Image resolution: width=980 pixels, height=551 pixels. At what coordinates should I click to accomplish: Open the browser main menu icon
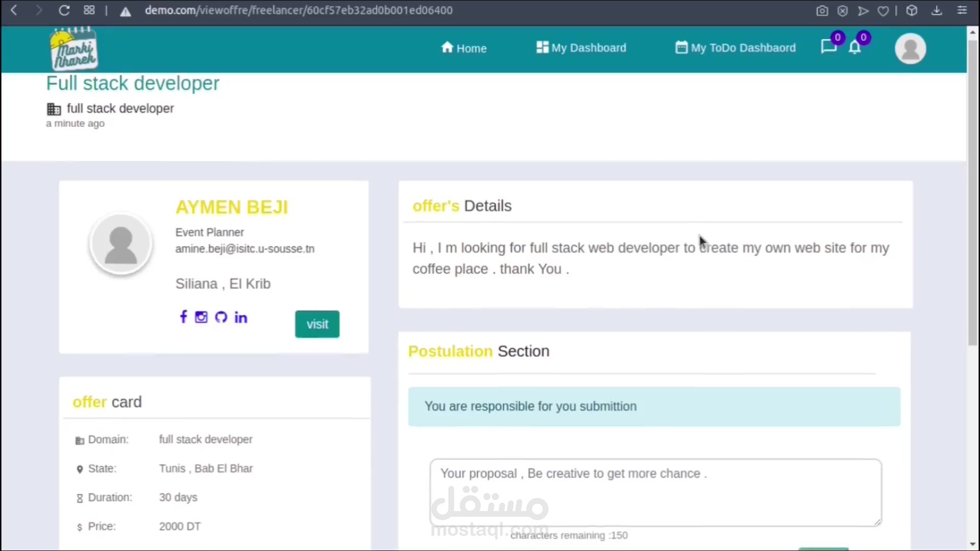[x=962, y=11]
